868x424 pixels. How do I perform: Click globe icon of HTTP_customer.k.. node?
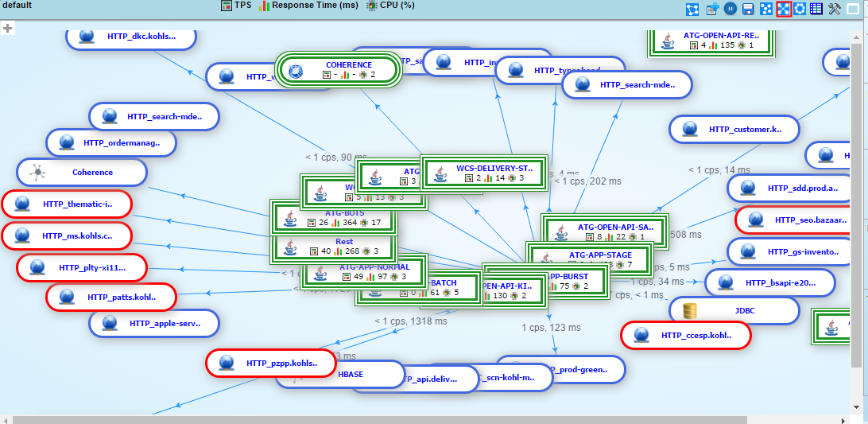(690, 129)
